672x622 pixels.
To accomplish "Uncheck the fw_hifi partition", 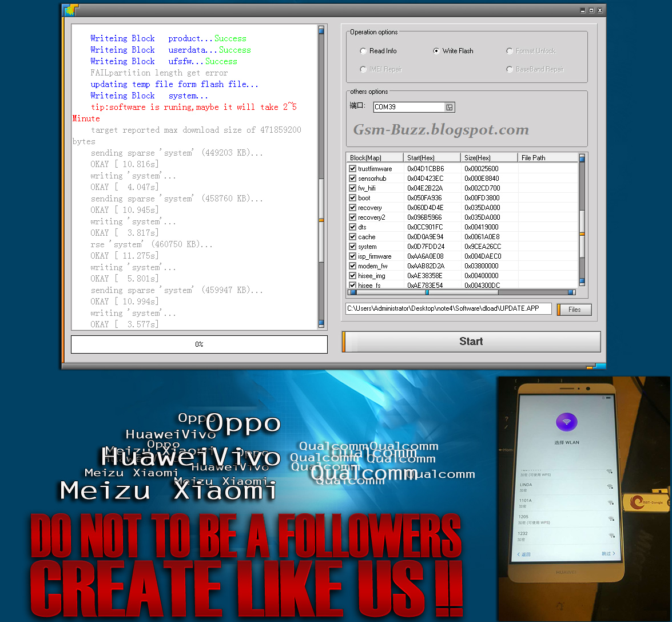I will (353, 188).
